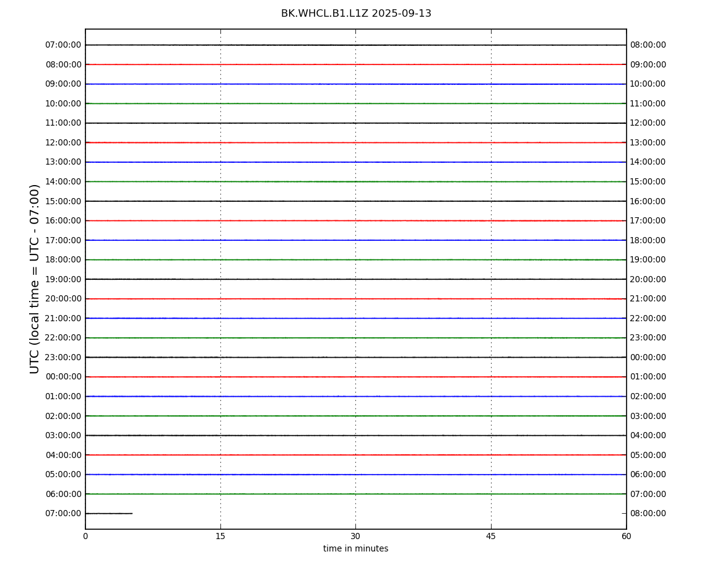Select left-axis start time 06:00:00
The width and height of the screenshot is (712, 588).
pyautogui.click(x=63, y=494)
